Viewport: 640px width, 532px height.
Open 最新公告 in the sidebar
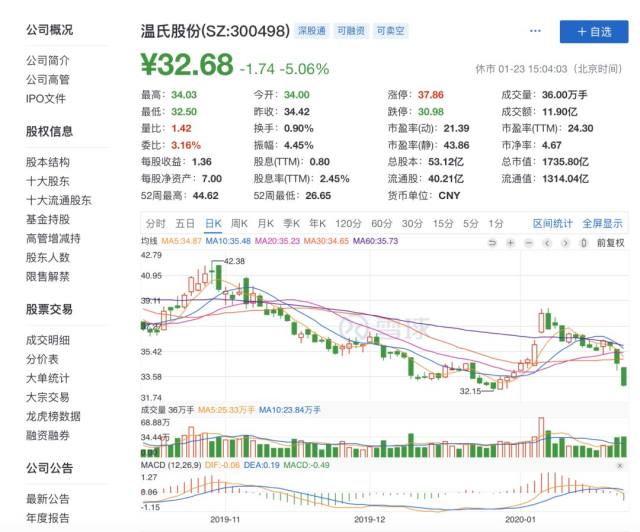pos(48,499)
